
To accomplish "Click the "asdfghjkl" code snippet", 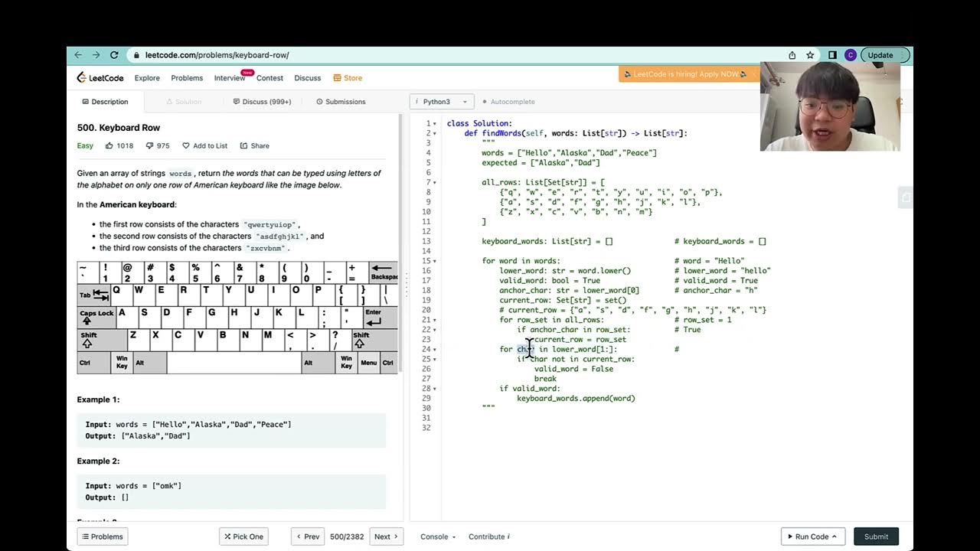I will coord(279,236).
